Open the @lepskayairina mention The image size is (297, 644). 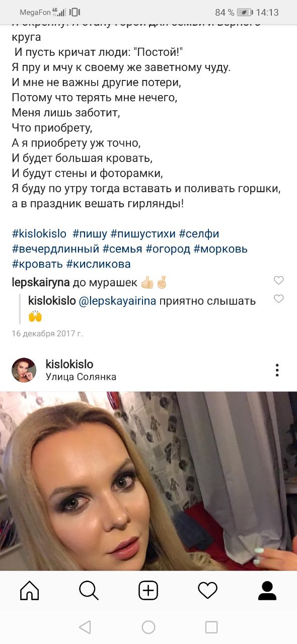pos(118,301)
